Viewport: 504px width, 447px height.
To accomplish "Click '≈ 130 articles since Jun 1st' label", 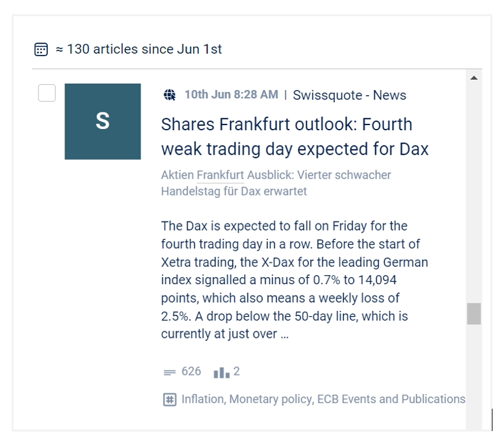I will point(139,49).
